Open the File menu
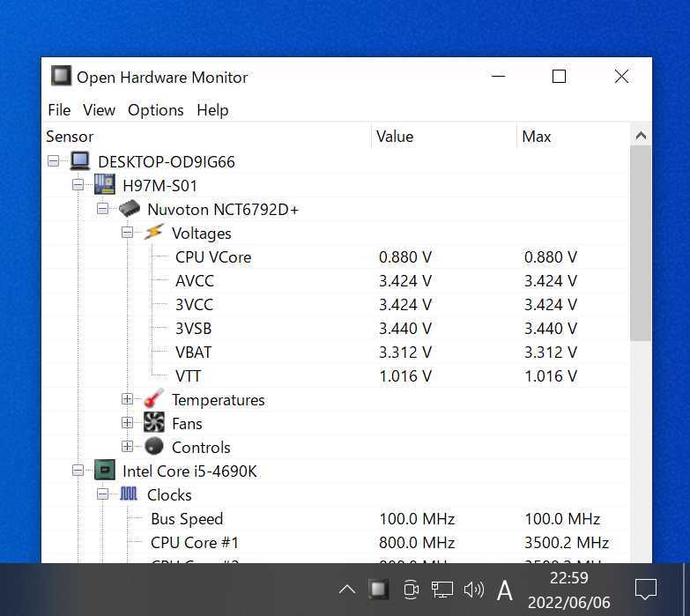690x616 pixels. pos(59,110)
